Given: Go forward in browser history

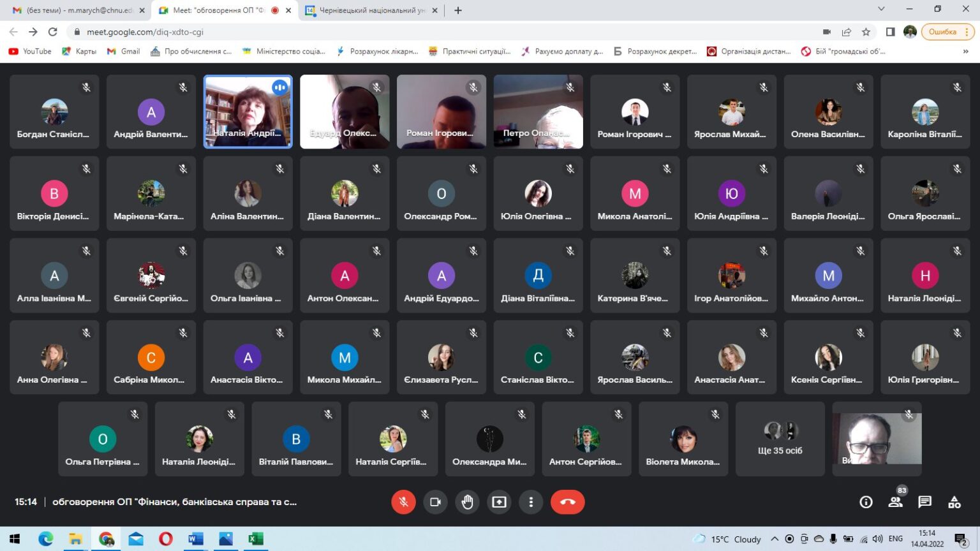Looking at the screenshot, I should [33, 32].
